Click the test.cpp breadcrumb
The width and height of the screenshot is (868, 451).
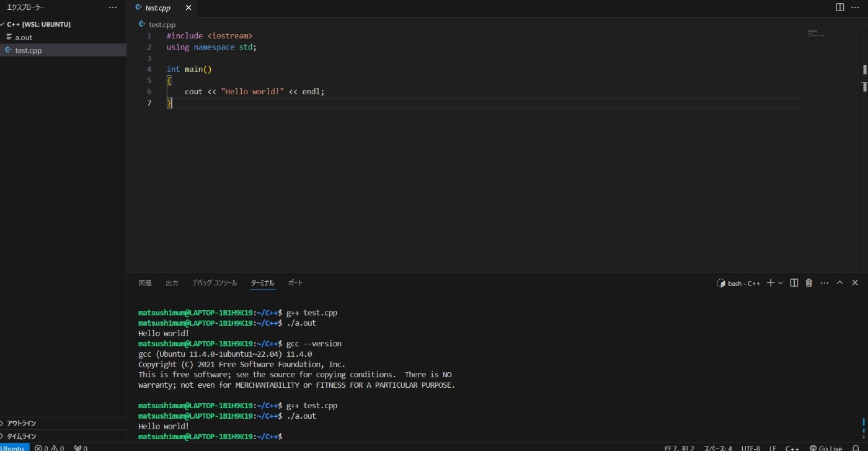(162, 25)
